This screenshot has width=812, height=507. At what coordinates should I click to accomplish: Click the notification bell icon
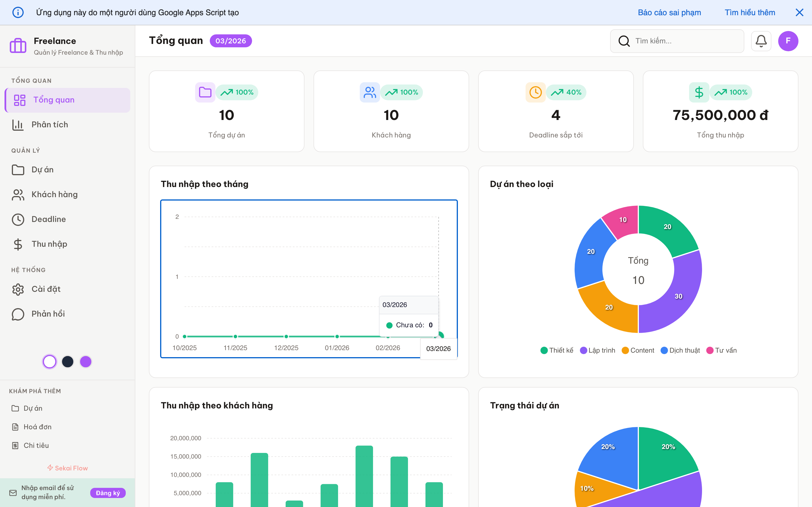click(761, 41)
